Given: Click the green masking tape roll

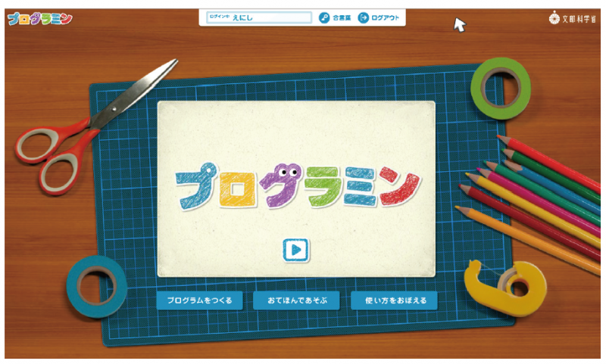Looking at the screenshot, I should point(501,89).
